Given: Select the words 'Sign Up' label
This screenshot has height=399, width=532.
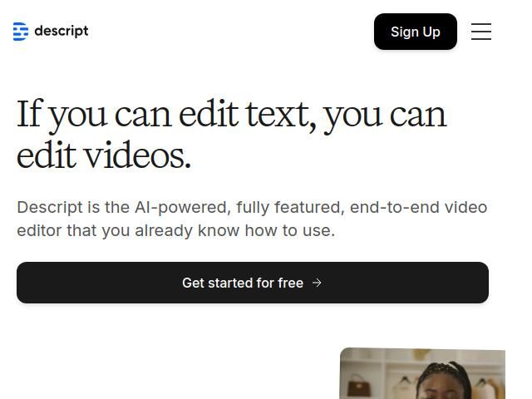Looking at the screenshot, I should [415, 32].
